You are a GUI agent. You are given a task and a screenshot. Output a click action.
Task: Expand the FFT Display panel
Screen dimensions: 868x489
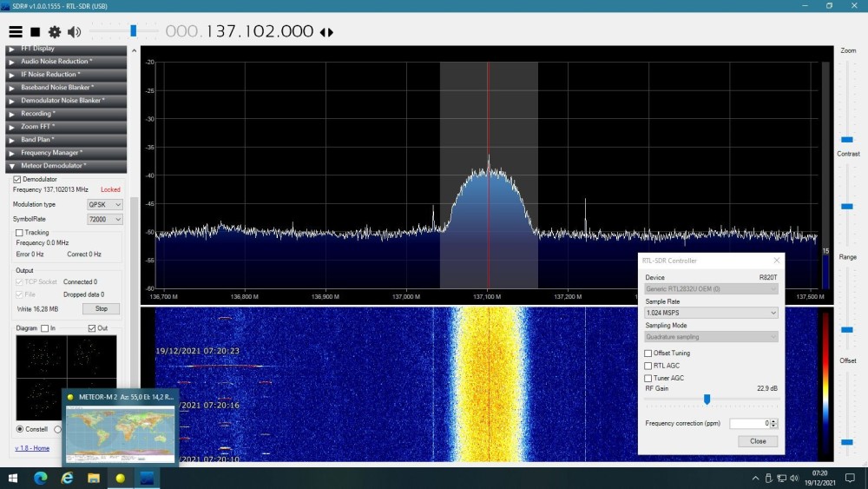pyautogui.click(x=66, y=49)
